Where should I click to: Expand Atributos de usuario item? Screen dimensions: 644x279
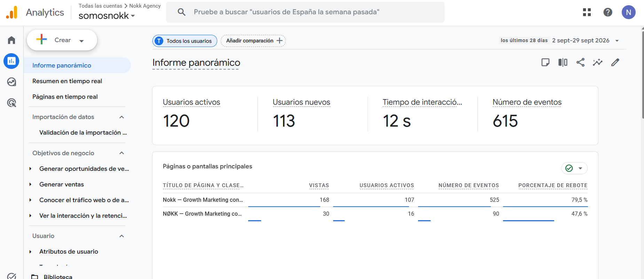click(30, 252)
